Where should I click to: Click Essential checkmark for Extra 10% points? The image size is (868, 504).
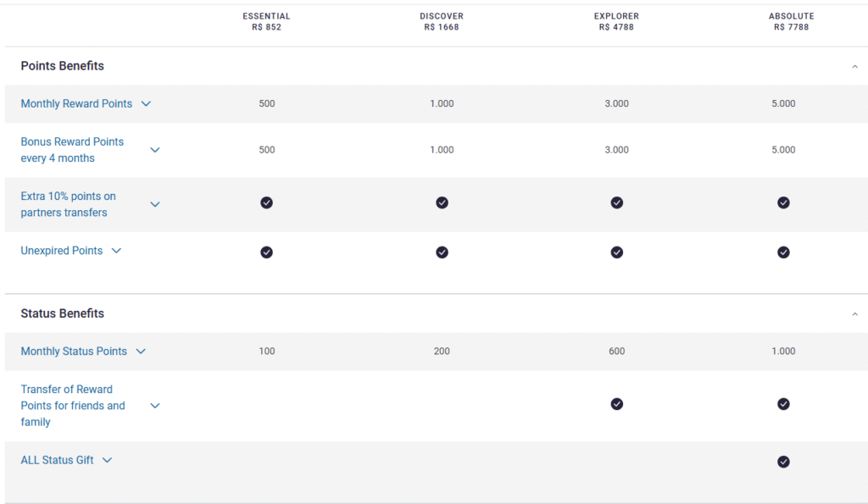[267, 202]
